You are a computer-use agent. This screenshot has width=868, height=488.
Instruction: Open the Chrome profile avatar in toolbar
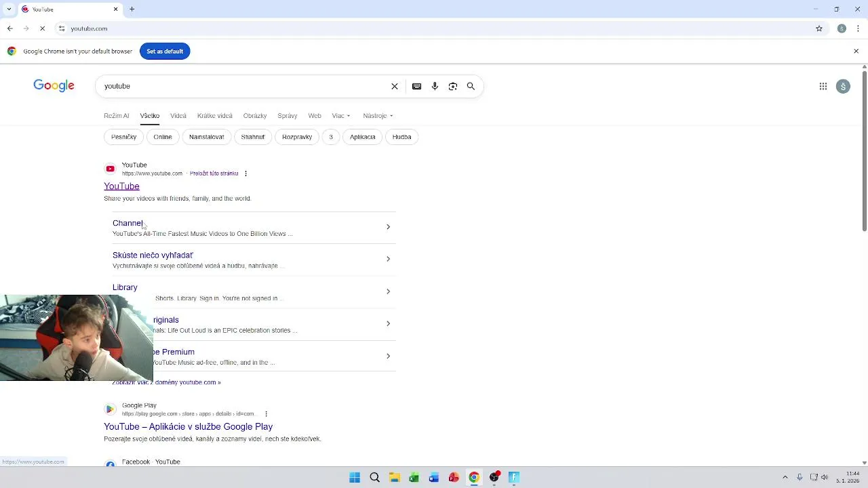tap(842, 28)
